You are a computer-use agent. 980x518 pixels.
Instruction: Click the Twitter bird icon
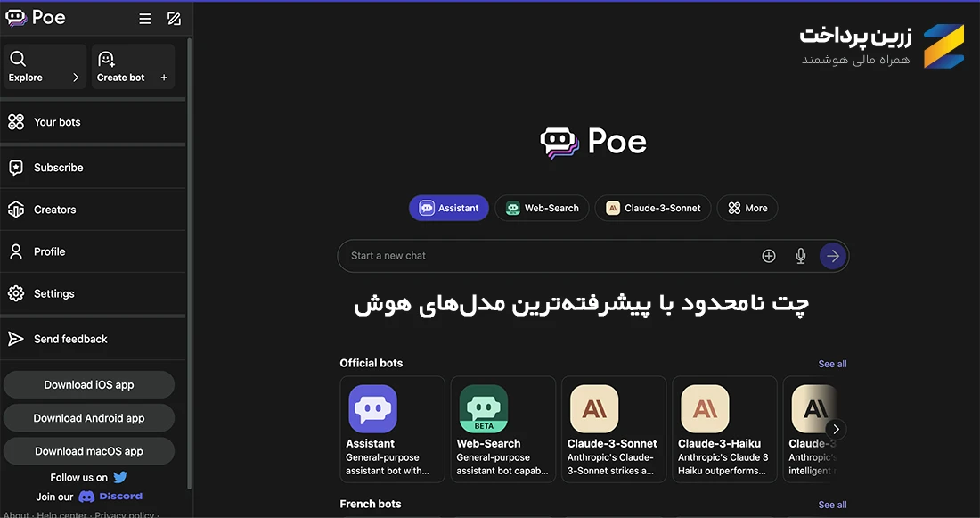[x=121, y=477]
